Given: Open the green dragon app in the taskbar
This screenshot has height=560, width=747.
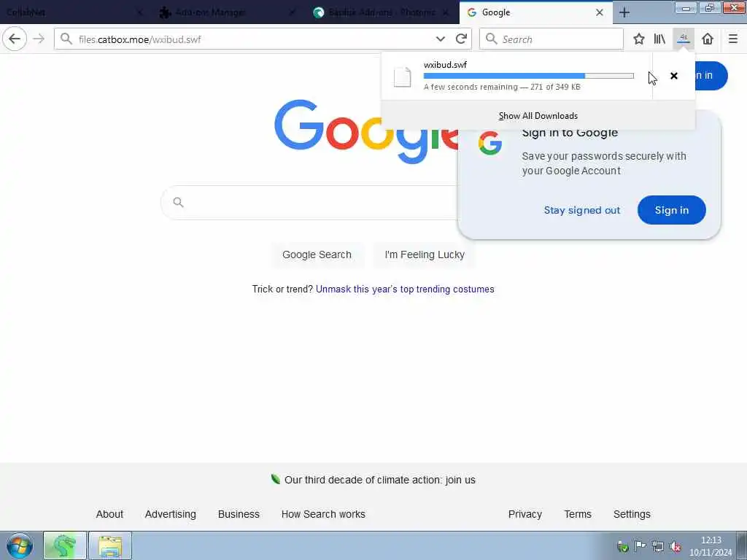Looking at the screenshot, I should [x=65, y=545].
